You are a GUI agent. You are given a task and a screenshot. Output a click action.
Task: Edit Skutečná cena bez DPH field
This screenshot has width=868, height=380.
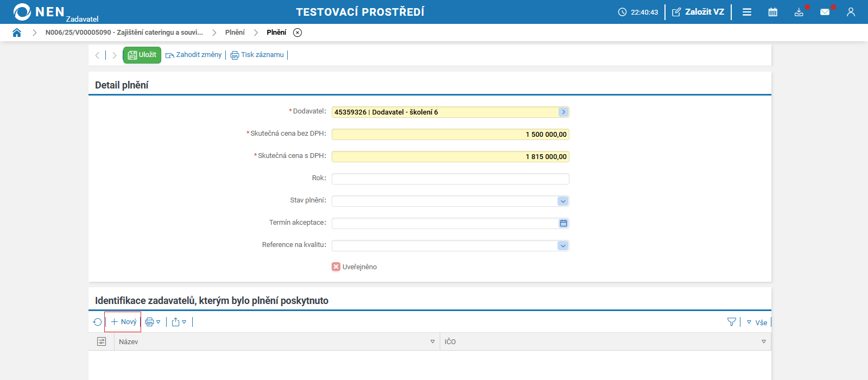coord(451,134)
